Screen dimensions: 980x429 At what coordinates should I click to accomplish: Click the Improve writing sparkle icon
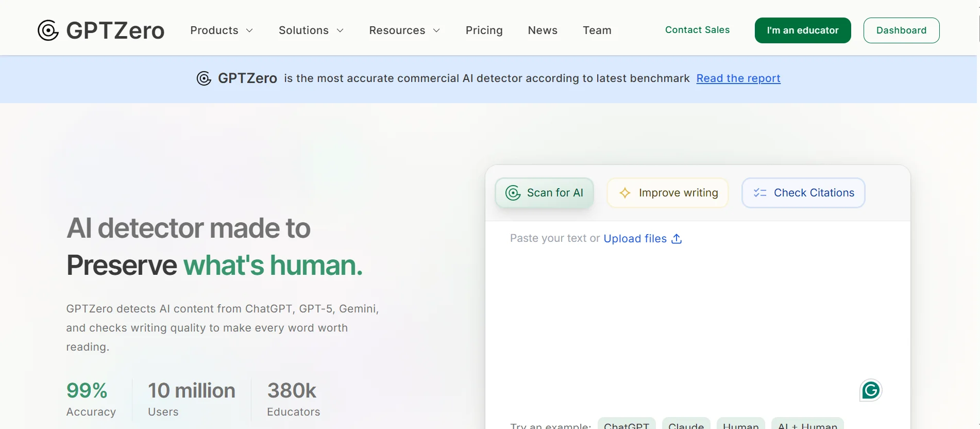[625, 193]
